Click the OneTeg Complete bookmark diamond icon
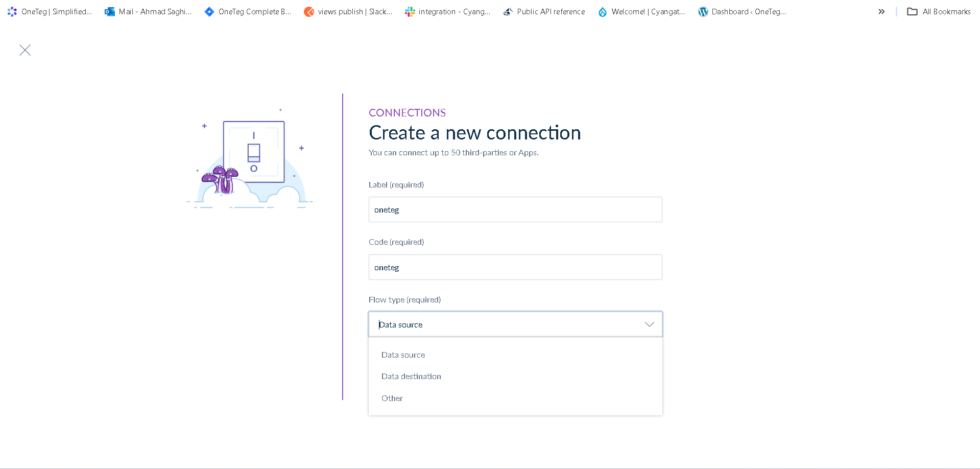The height and width of the screenshot is (469, 980). click(x=209, y=12)
